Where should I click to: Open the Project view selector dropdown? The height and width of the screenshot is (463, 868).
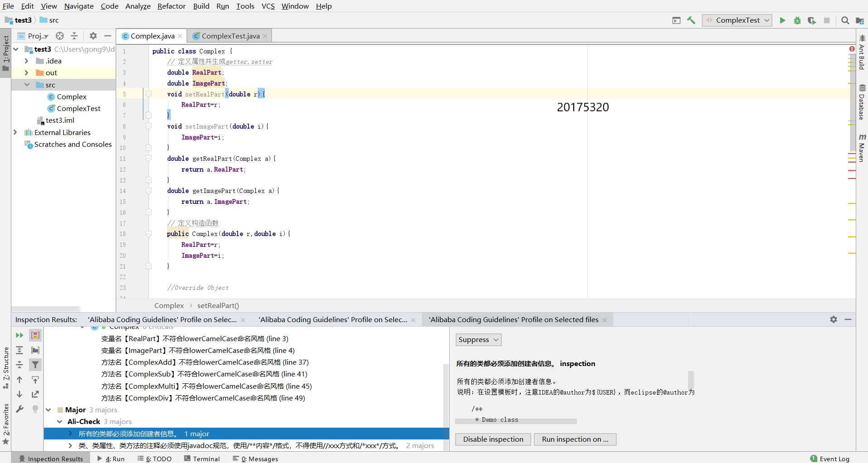pyautogui.click(x=34, y=36)
